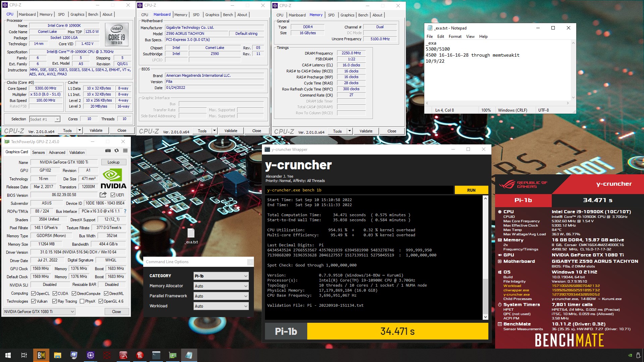Open Task View from the taskbar
The width and height of the screenshot is (644, 362).
(24, 355)
